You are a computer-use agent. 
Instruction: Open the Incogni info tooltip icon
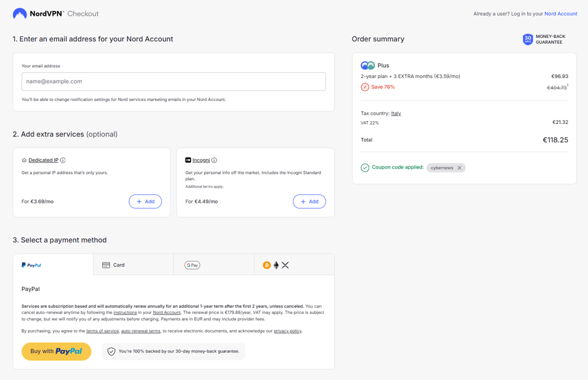pos(214,160)
